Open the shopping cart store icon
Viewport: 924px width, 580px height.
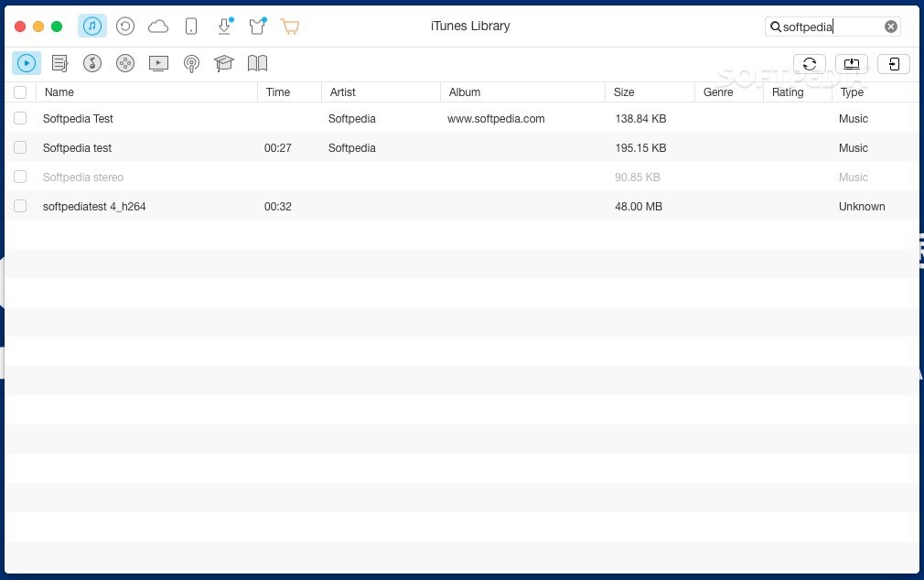(x=290, y=26)
